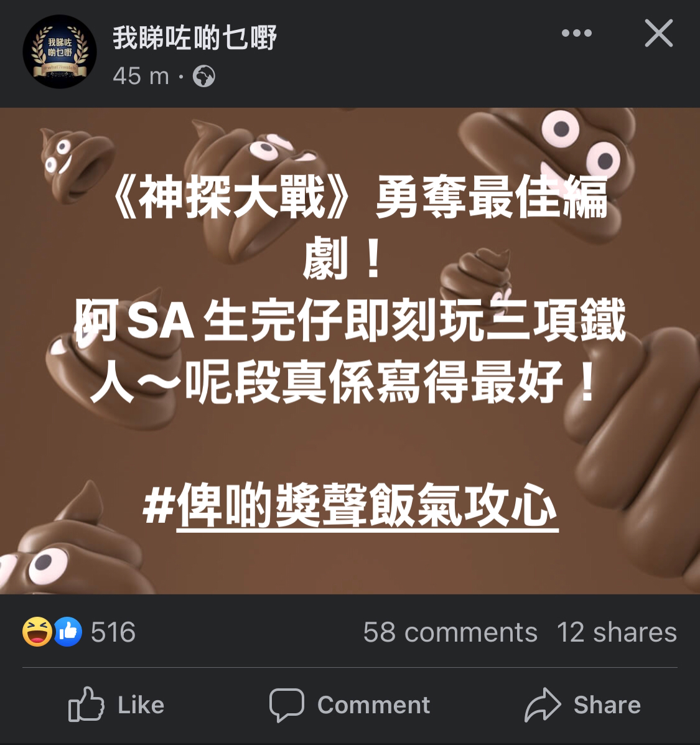Image resolution: width=700 pixels, height=745 pixels.
Task: Click the globe public audience icon
Action: [203, 76]
